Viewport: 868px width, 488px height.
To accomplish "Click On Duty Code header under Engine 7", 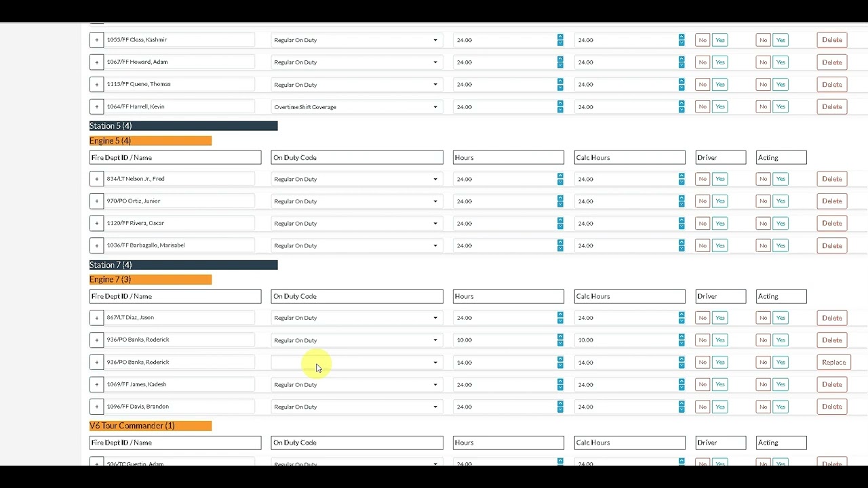I will tap(357, 296).
